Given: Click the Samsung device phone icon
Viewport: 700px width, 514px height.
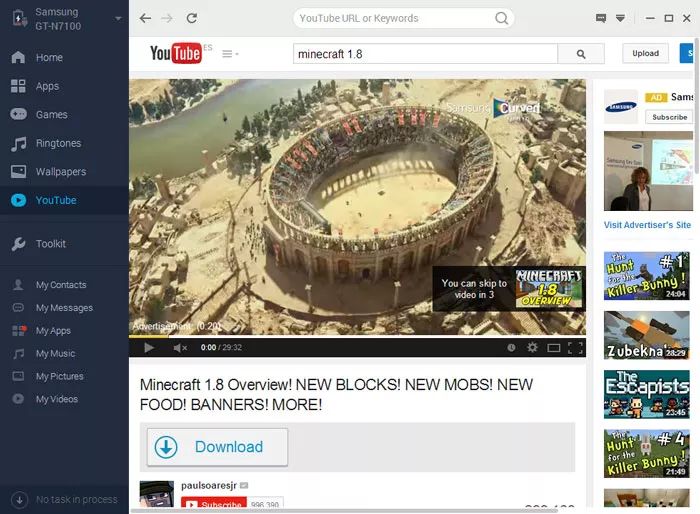Looking at the screenshot, I should pos(19,18).
